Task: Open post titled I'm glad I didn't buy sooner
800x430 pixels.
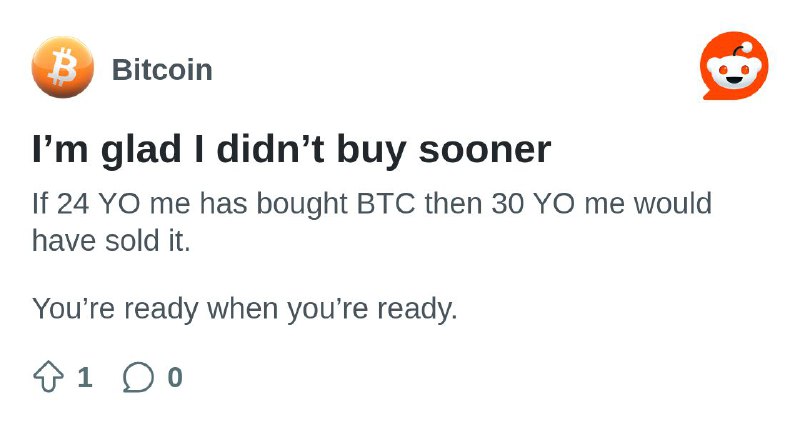Action: coord(291,149)
